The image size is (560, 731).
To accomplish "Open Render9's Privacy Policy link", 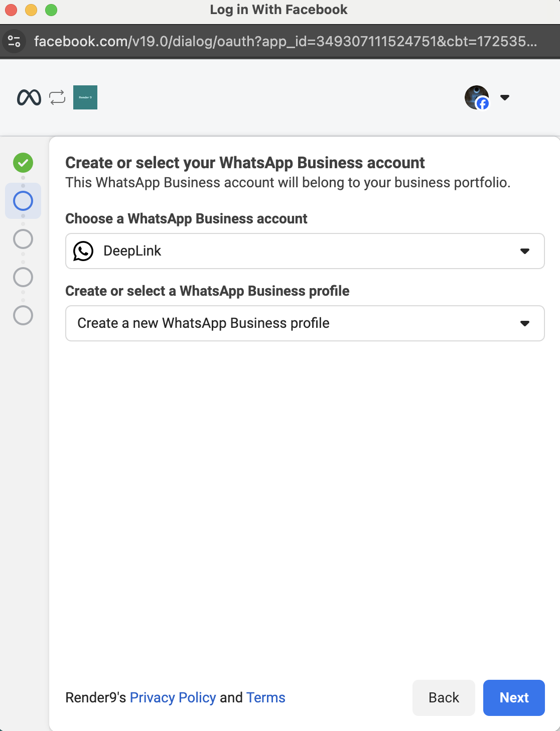I will pos(173,697).
